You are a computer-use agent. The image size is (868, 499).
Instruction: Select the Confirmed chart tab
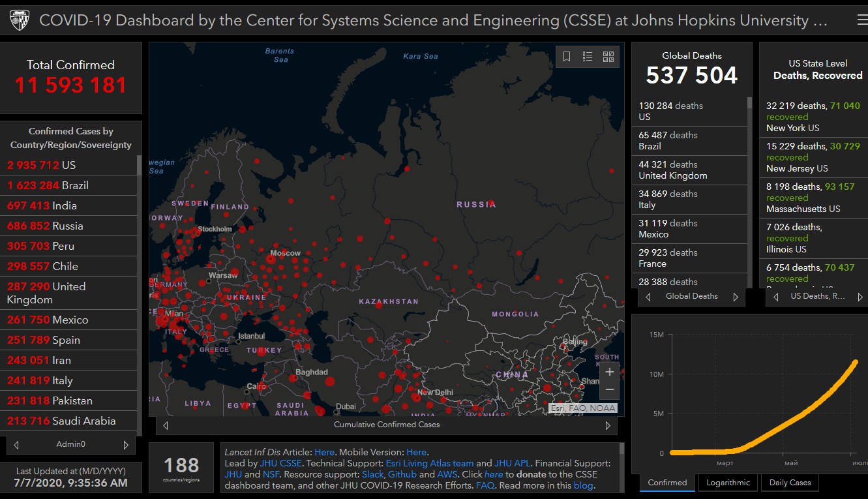pyautogui.click(x=667, y=483)
